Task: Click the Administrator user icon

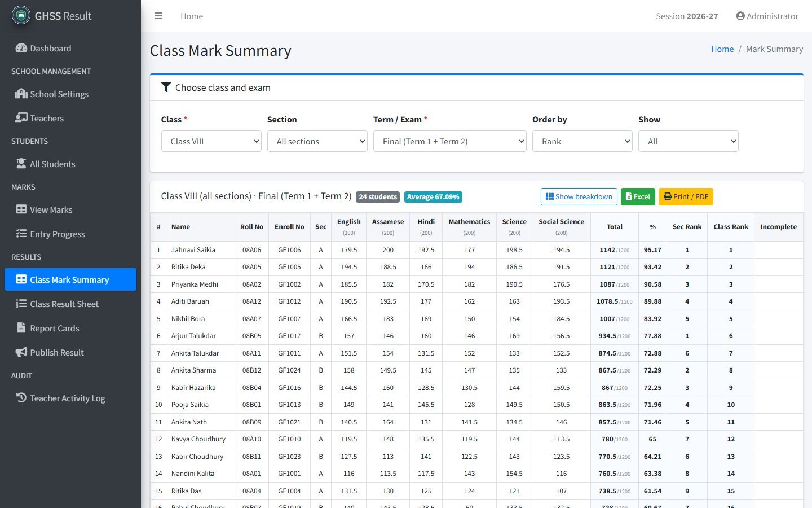Action: 740,16
